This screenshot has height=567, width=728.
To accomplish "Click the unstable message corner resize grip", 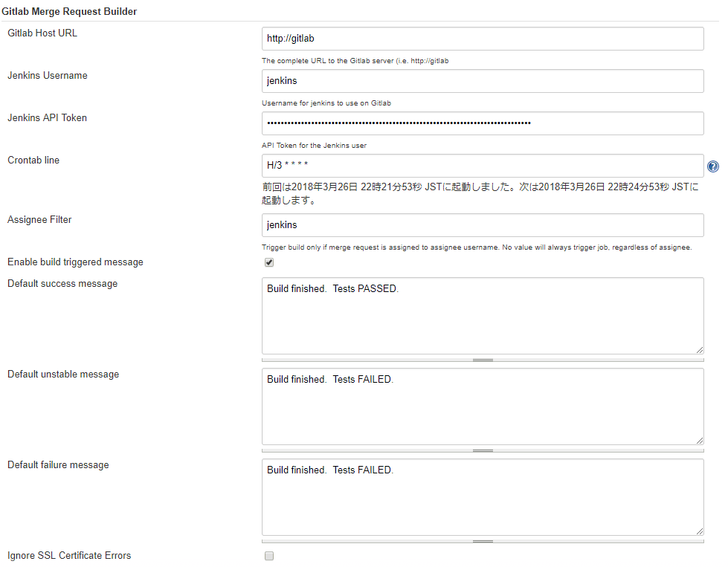I will pos(699,441).
